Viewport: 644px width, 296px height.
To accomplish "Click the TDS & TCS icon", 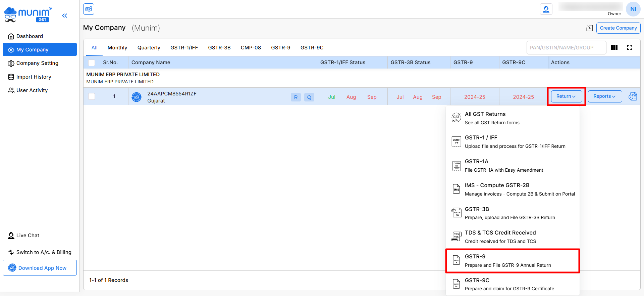I will 457,237.
